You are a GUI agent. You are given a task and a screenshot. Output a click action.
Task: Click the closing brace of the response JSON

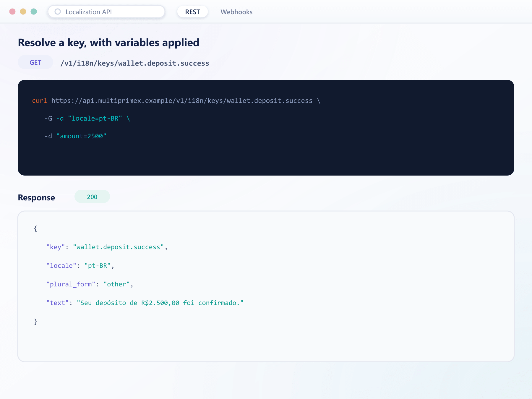pos(35,322)
